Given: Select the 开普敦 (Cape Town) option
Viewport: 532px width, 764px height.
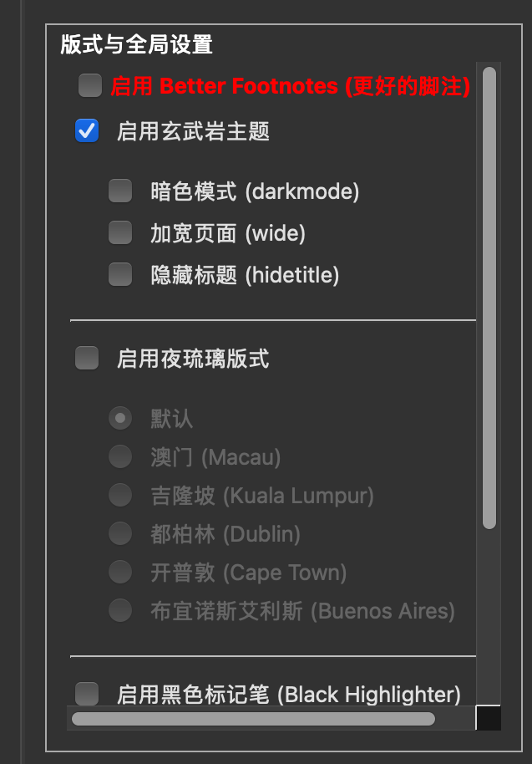Looking at the screenshot, I should coord(119,572).
